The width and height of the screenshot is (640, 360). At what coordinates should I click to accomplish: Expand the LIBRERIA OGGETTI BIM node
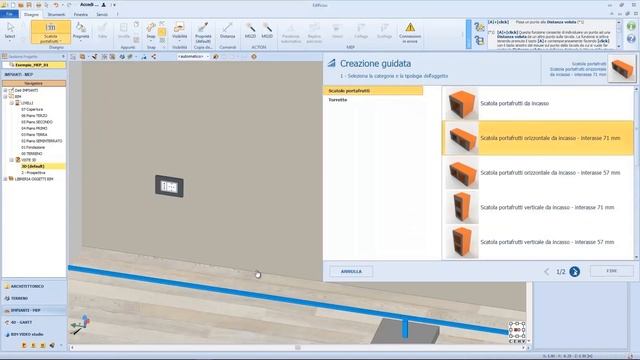click(x=5, y=179)
